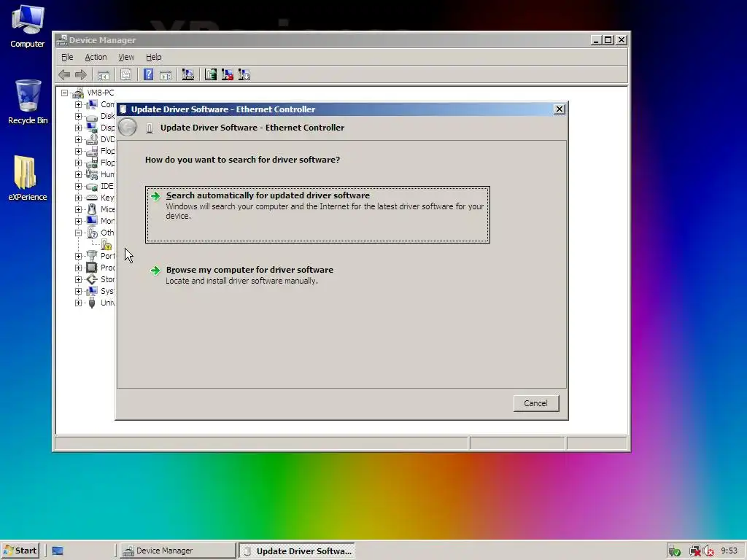747x560 pixels.
Task: Expand the System devices (Sys) node
Action: tap(78, 291)
